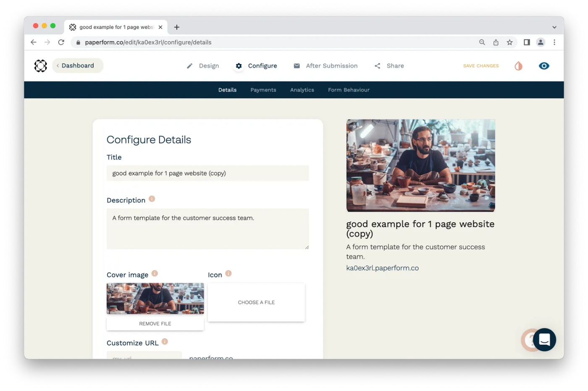Open the After Submission section

coord(325,66)
